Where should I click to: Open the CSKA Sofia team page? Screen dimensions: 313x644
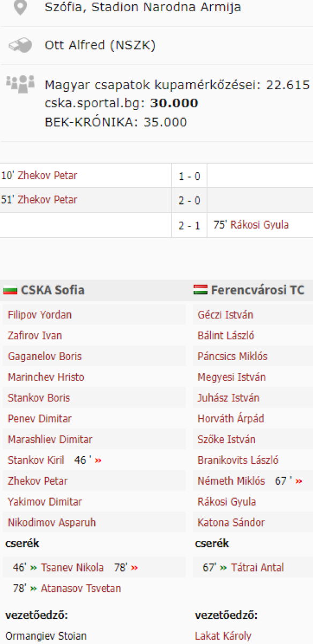tap(53, 290)
